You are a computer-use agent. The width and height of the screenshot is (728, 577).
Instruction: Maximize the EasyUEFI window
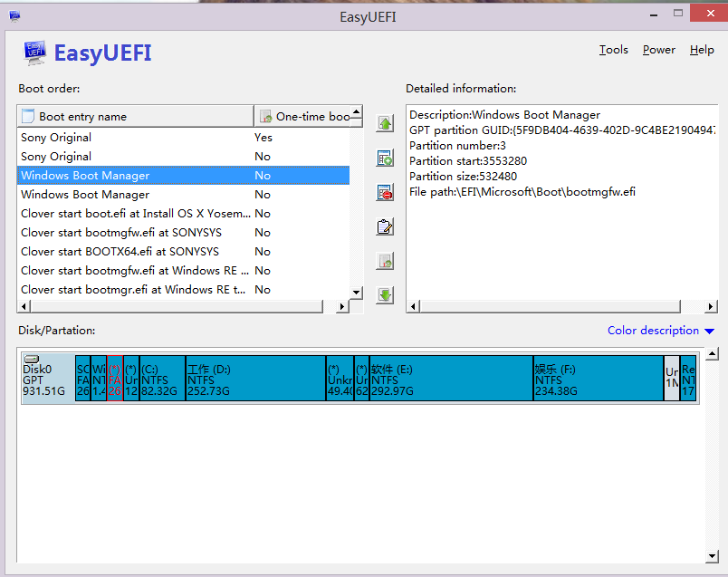[678, 14]
